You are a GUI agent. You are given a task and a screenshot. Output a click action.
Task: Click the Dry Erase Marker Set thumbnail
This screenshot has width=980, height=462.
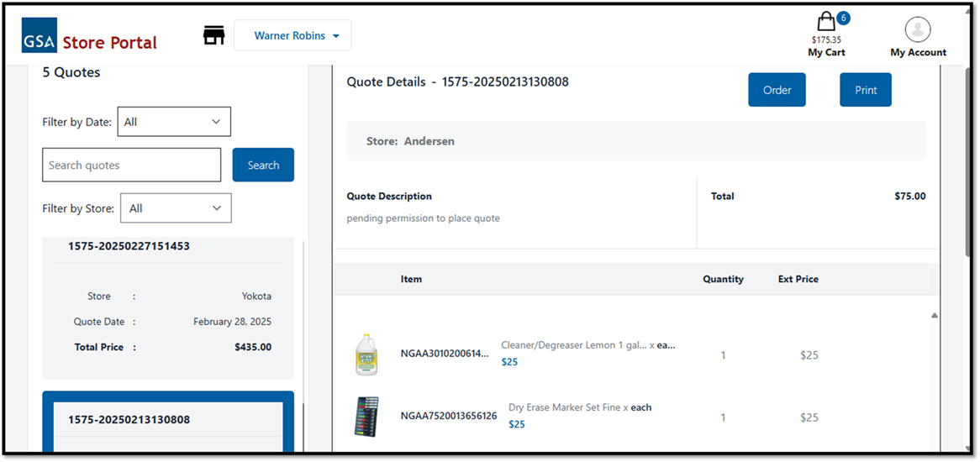click(x=367, y=417)
